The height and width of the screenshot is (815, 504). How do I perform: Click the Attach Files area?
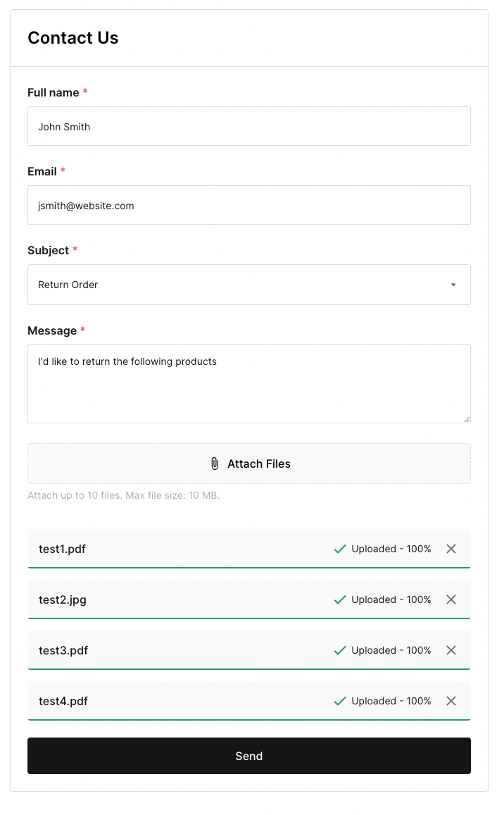(x=248, y=464)
